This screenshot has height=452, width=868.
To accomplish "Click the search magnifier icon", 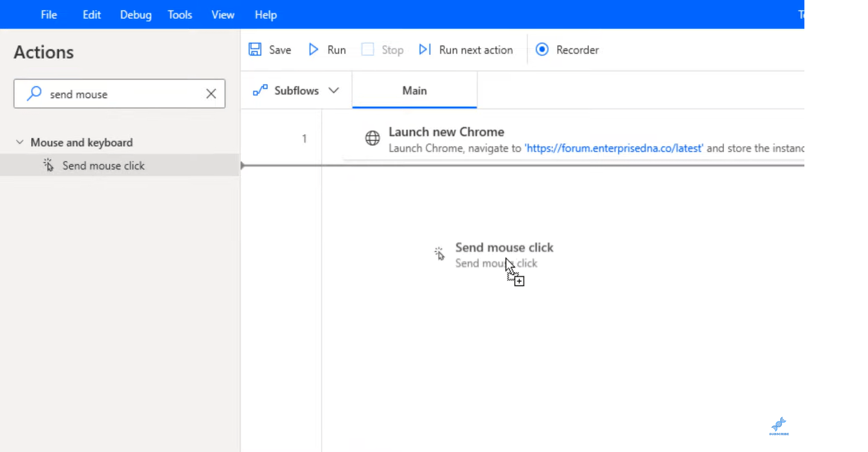I will (x=35, y=94).
